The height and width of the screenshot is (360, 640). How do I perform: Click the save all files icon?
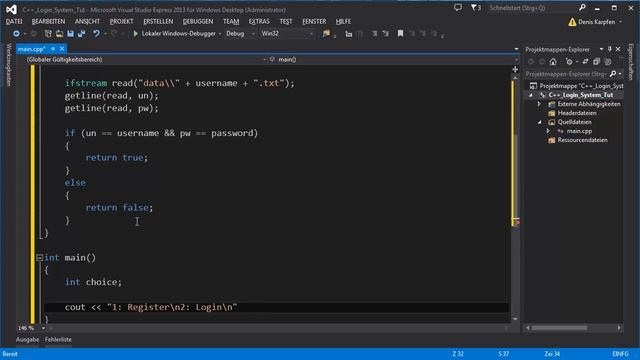[82, 33]
